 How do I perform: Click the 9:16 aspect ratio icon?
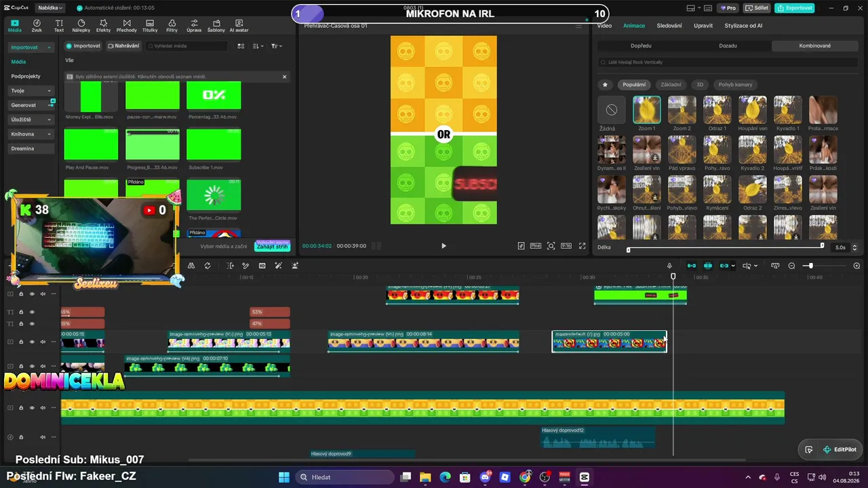click(566, 246)
